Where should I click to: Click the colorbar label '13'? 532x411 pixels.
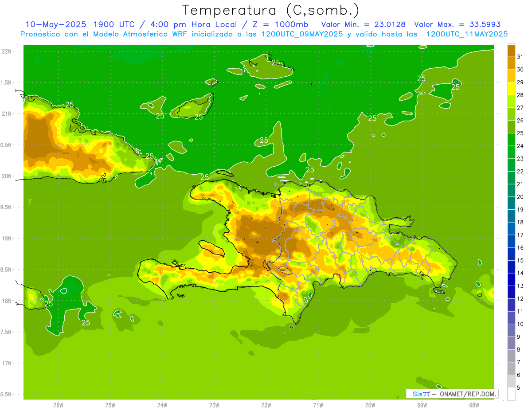click(520, 286)
